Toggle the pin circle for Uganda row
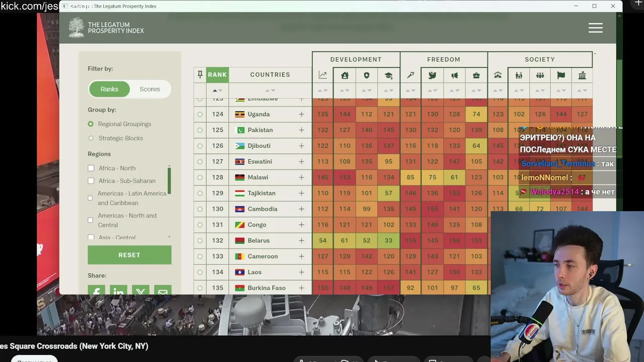644x362 pixels. tap(200, 114)
